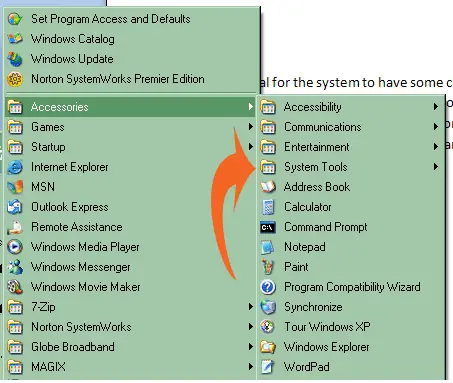Click the Set Program Access and Defaults icon
The height and width of the screenshot is (383, 453).
(x=15, y=19)
